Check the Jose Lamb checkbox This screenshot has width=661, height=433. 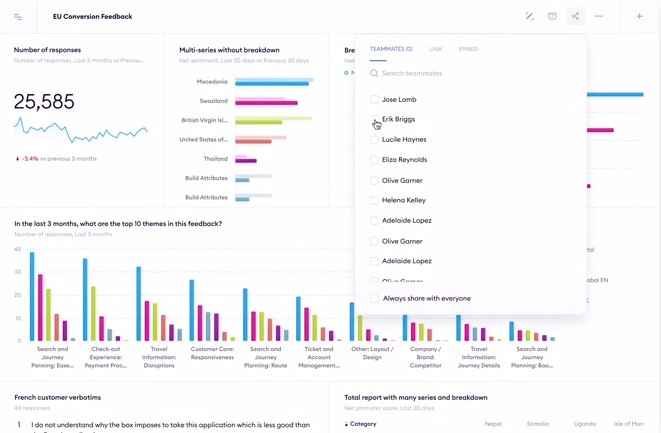click(x=375, y=99)
